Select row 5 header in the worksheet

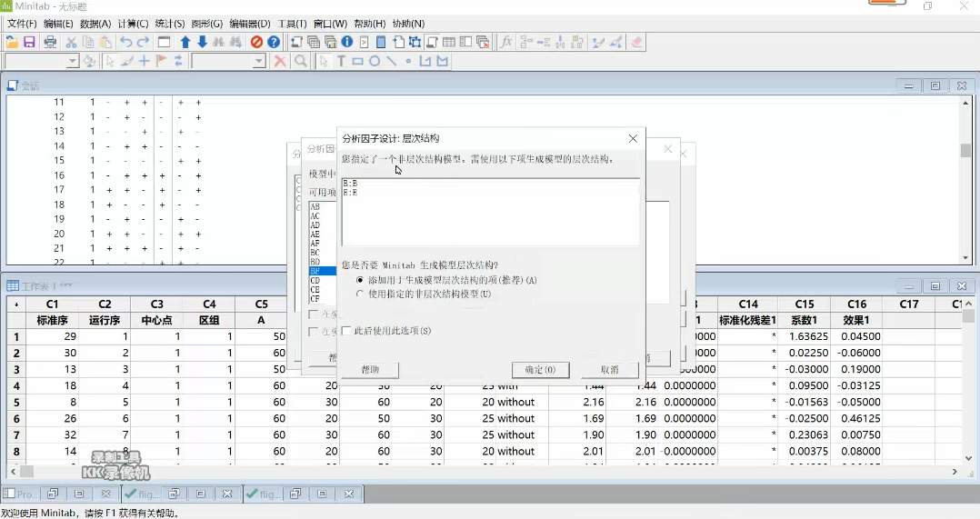coord(16,403)
